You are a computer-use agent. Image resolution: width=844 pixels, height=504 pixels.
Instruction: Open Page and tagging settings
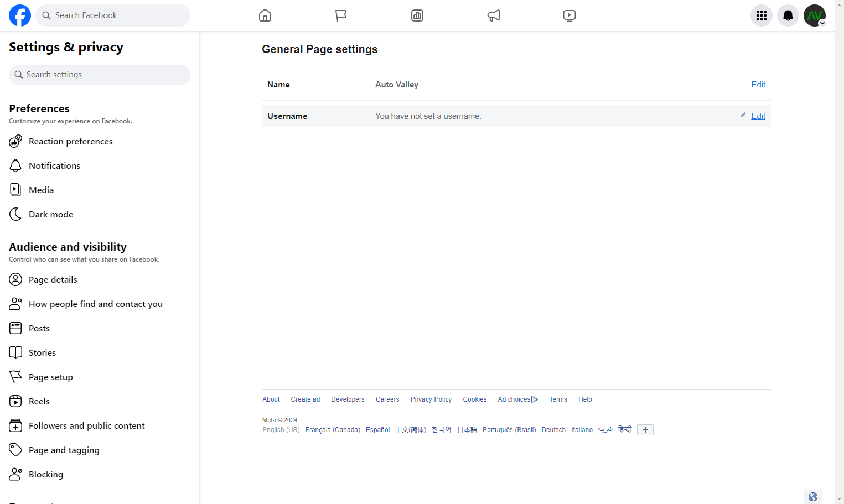point(100,450)
